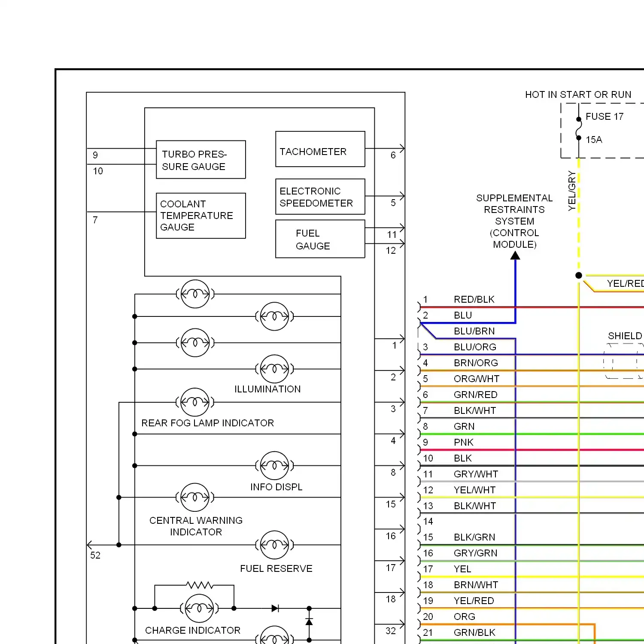Click the BLK wire label at pin 10
644x644 pixels.
(x=463, y=458)
